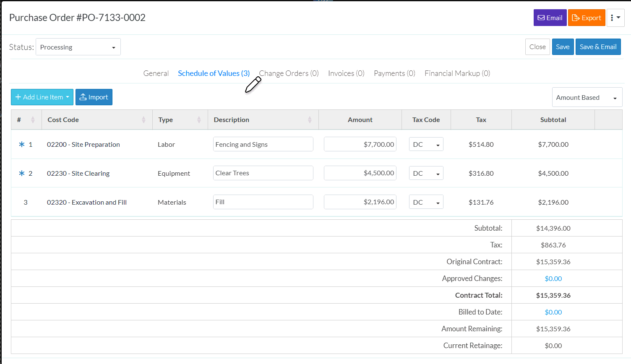
Task: Click the Labor type cell
Action: [x=166, y=144]
